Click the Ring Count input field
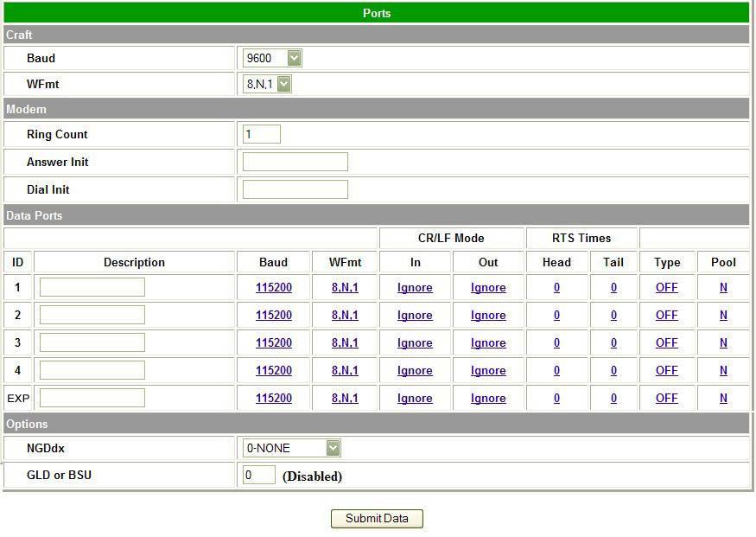Screen dimensions: 756x537 pos(261,134)
